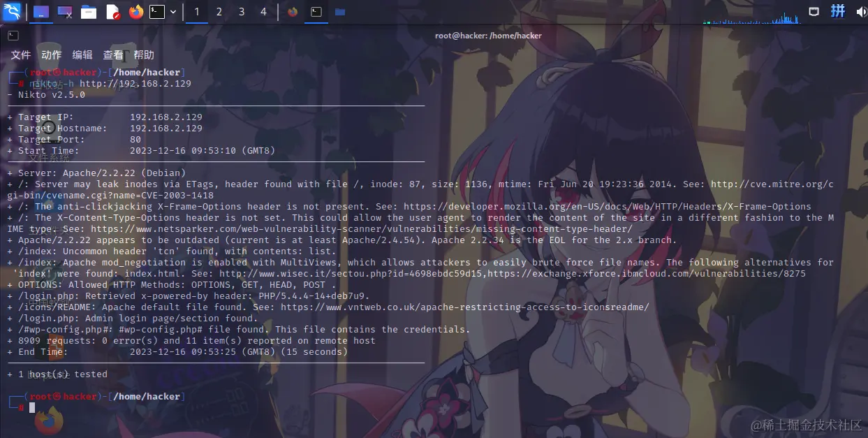Open the file manager launcher
Viewport: 868px width, 438px height.
click(89, 12)
